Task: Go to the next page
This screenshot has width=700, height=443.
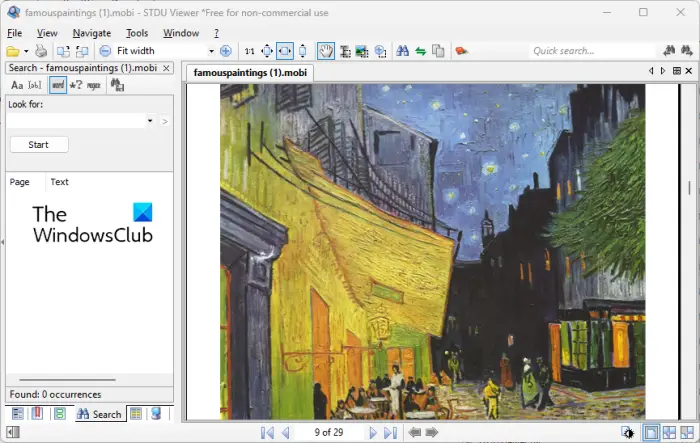Action: point(372,432)
